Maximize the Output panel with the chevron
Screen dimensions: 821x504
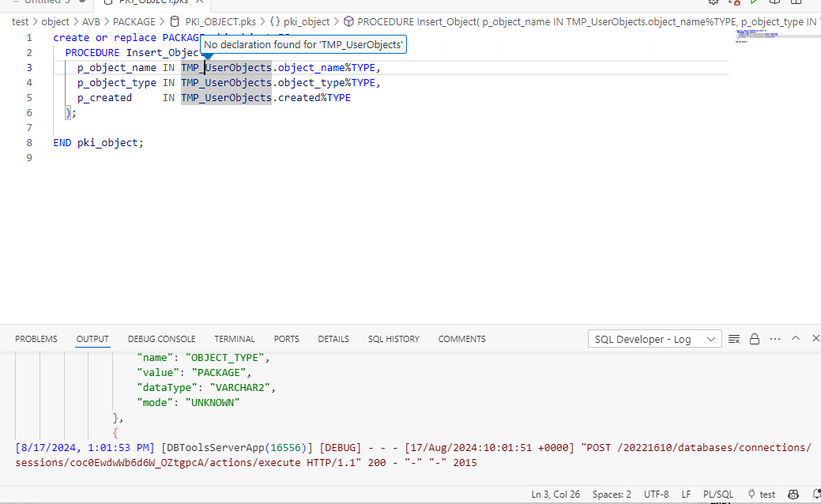796,338
